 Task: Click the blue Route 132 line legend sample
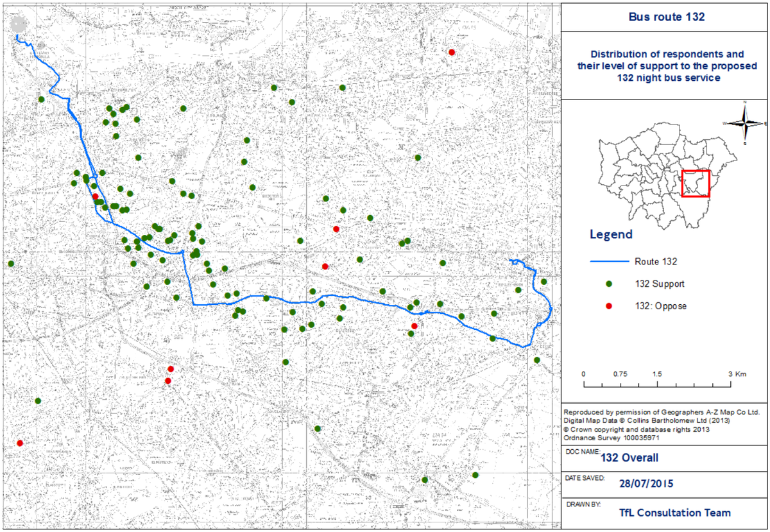tap(609, 261)
